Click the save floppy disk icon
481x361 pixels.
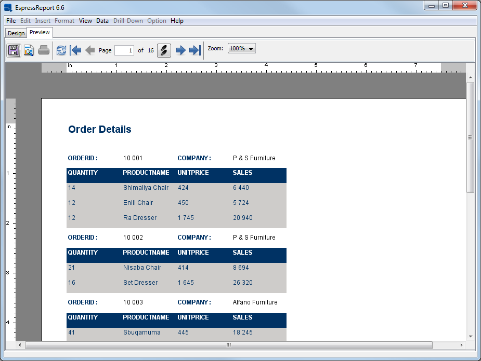click(13, 50)
